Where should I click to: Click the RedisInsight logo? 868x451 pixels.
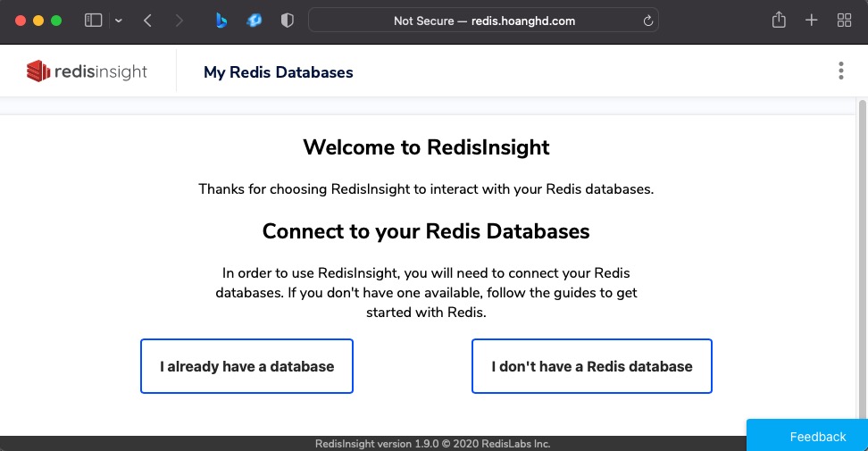click(x=87, y=71)
